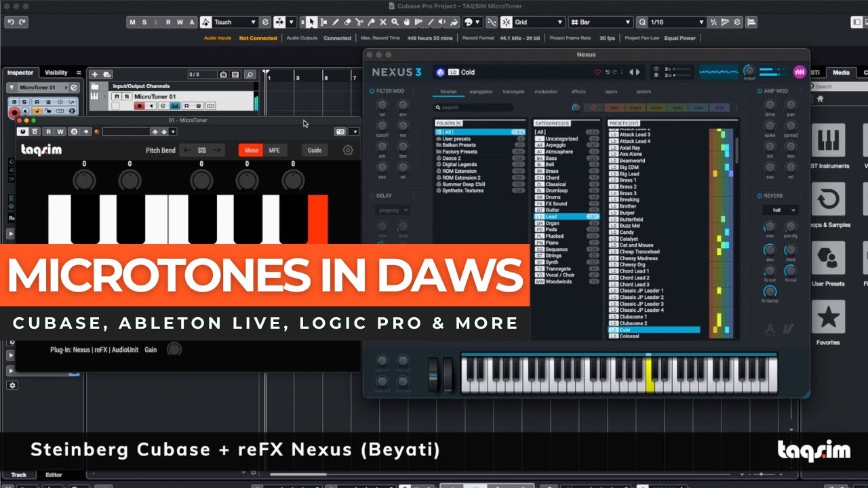
Task: Click the Redo arrow in Cubase toolbar
Action: [x=22, y=22]
